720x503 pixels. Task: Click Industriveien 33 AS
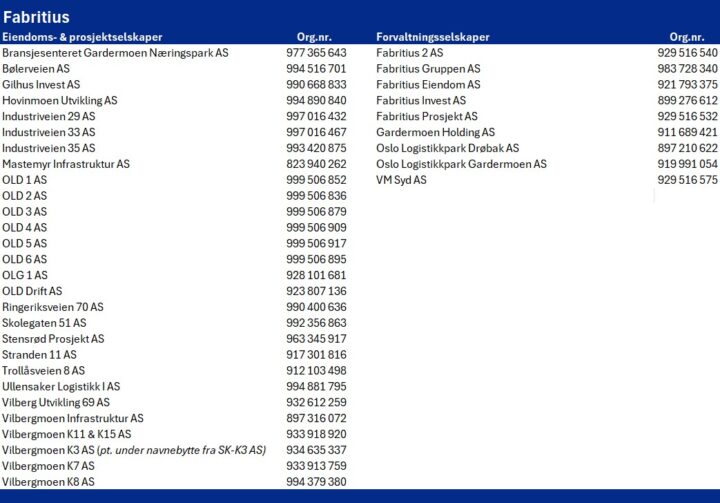click(x=49, y=132)
